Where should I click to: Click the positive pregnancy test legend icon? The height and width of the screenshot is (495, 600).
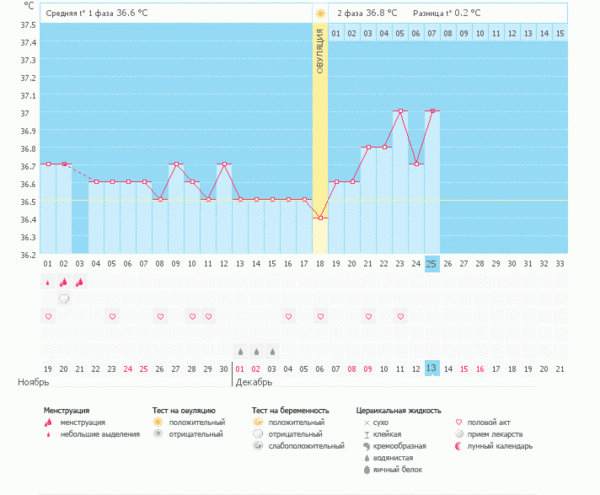pyautogui.click(x=258, y=423)
